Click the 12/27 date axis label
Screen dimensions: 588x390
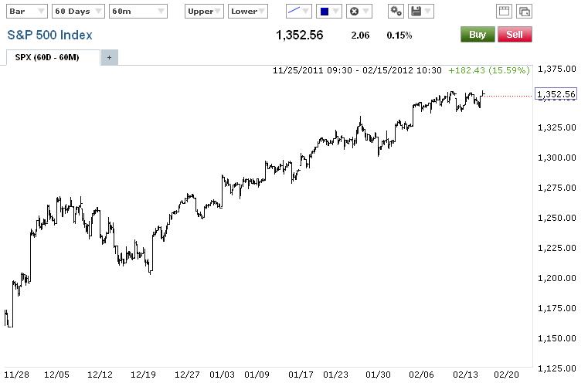click(x=187, y=375)
